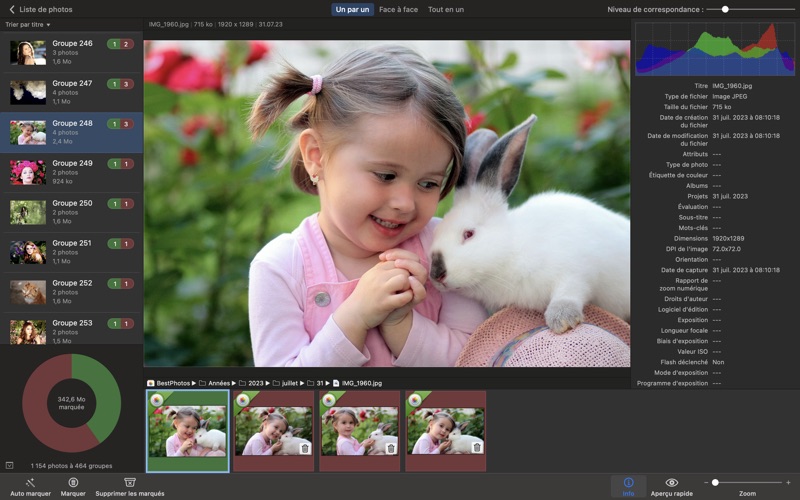Screen dimensions: 800x500
Task: Select Groupe 249 in the list
Action: pyautogui.click(x=71, y=172)
